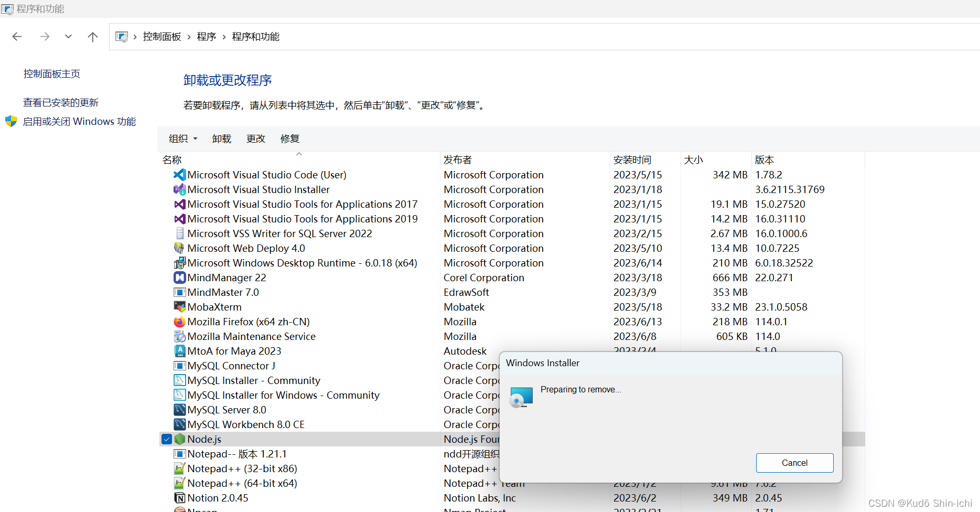The height and width of the screenshot is (512, 980).
Task: Click Visual Studio Tools for Applications 2017 icon
Action: click(180, 204)
